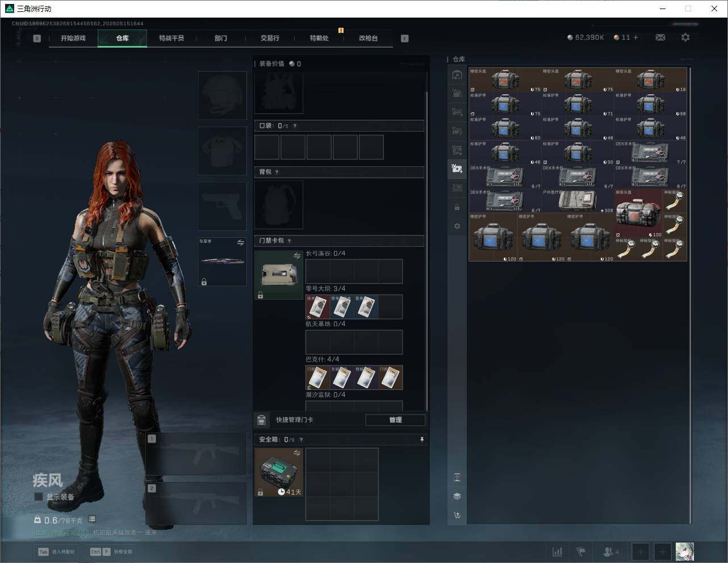Viewport: 728px width, 563px height.
Task: Click the help icon next to 口袋
Action: [x=295, y=126]
